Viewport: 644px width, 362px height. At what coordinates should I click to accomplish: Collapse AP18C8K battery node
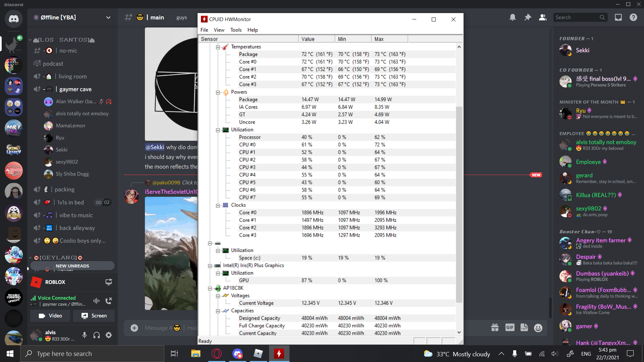point(210,288)
